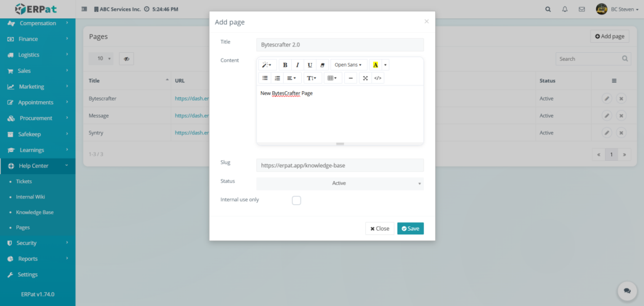Open Pages in the sidebar

click(x=23, y=227)
